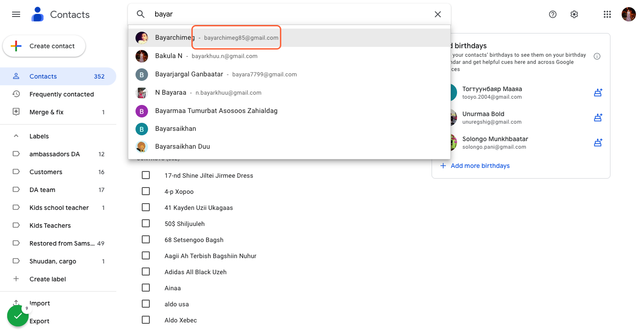644x330 pixels.
Task: Select the checkbox for 41 Kayden Uzii Ukagaas
Action: click(146, 208)
